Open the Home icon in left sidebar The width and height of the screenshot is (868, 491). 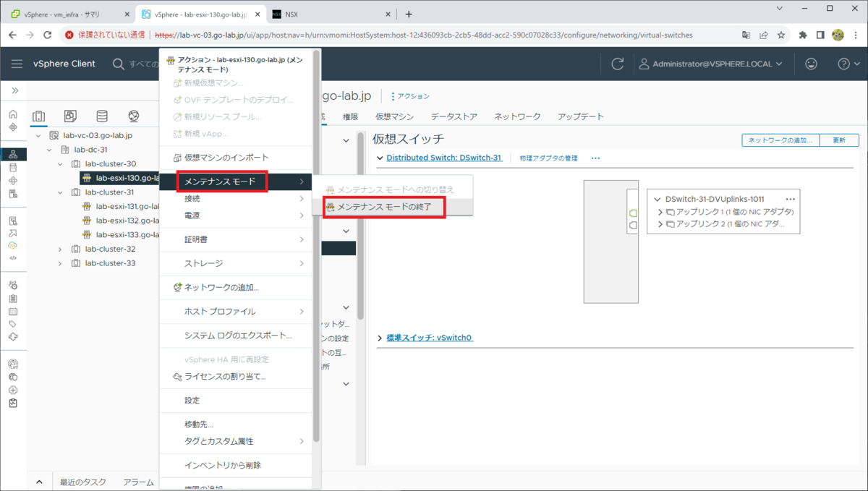13,114
